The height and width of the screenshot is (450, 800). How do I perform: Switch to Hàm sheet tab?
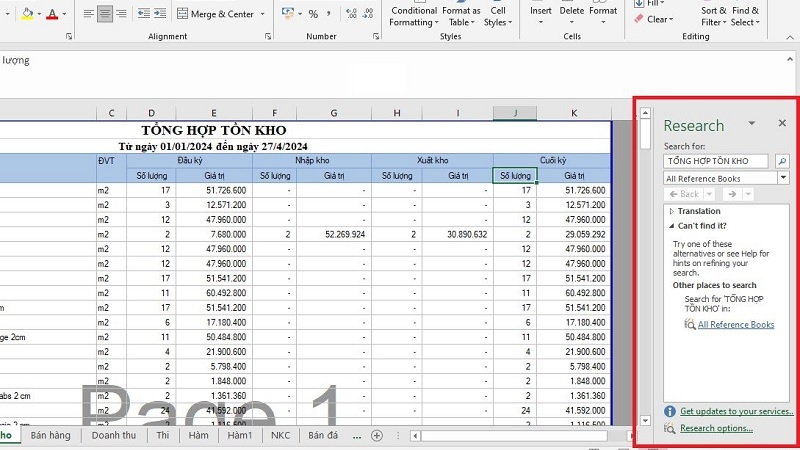point(198,435)
